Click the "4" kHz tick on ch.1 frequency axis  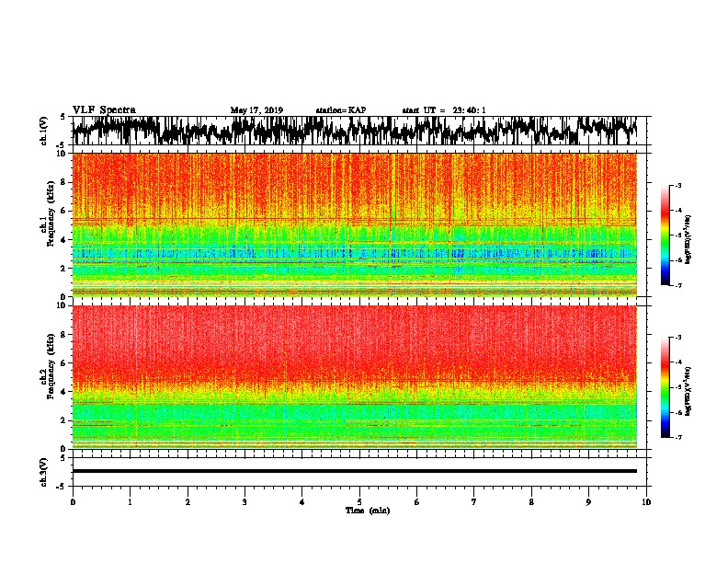point(64,240)
